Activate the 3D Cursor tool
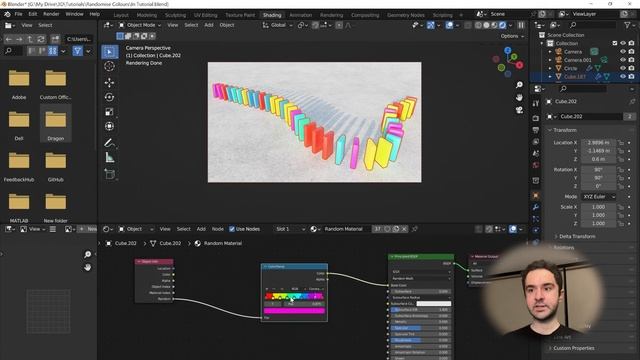Viewport: 640px width, 360px height. pyautogui.click(x=109, y=66)
